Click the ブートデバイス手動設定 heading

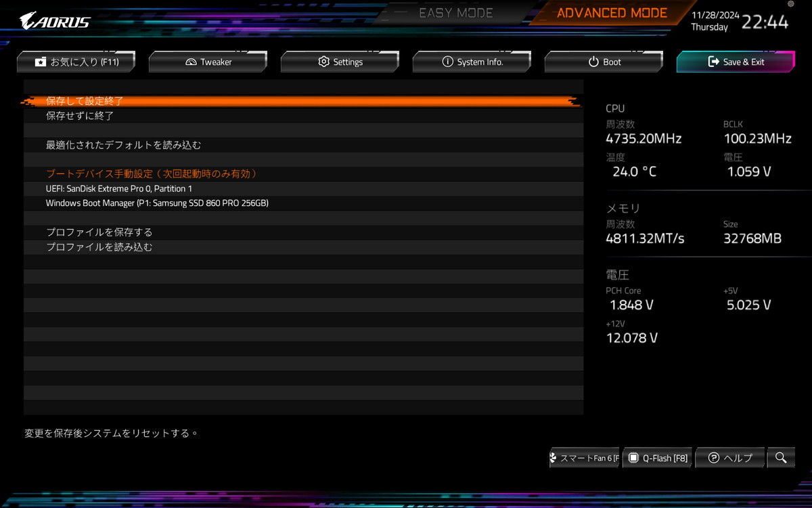tap(152, 174)
